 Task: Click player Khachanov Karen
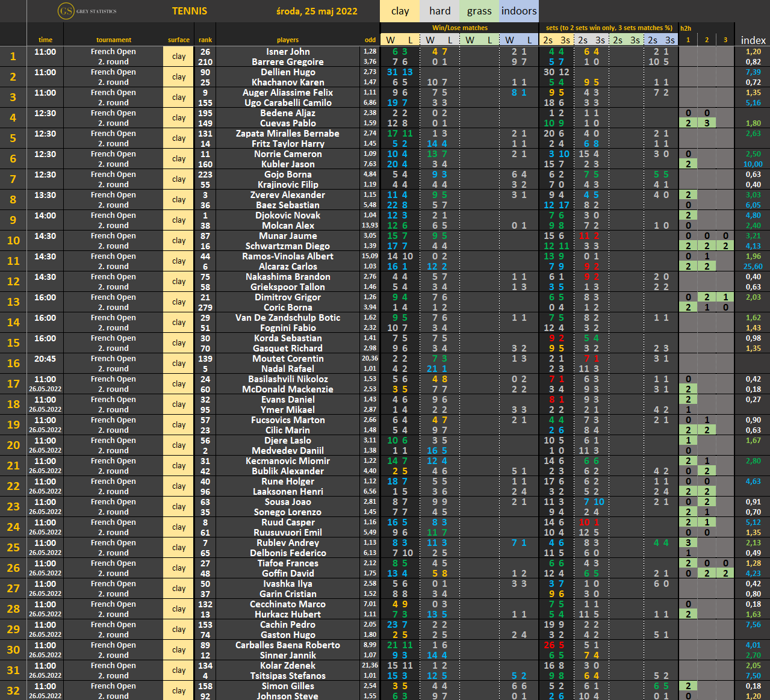pos(288,82)
